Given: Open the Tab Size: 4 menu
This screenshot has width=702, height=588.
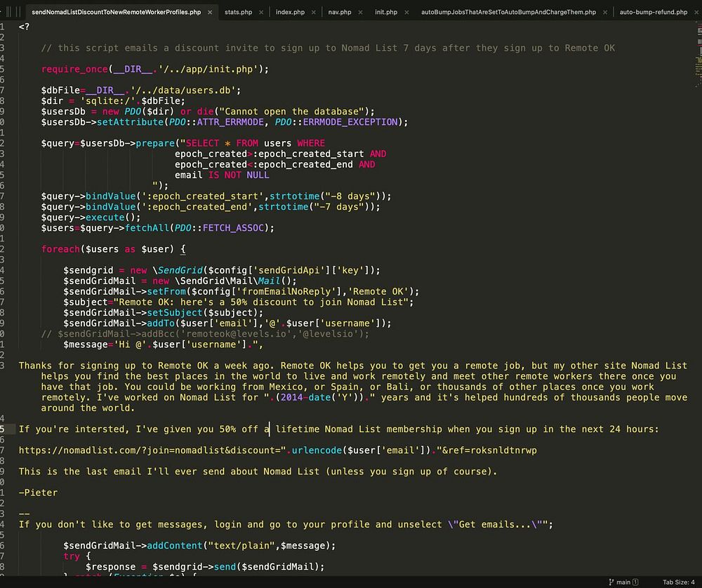Looking at the screenshot, I should 678,582.
